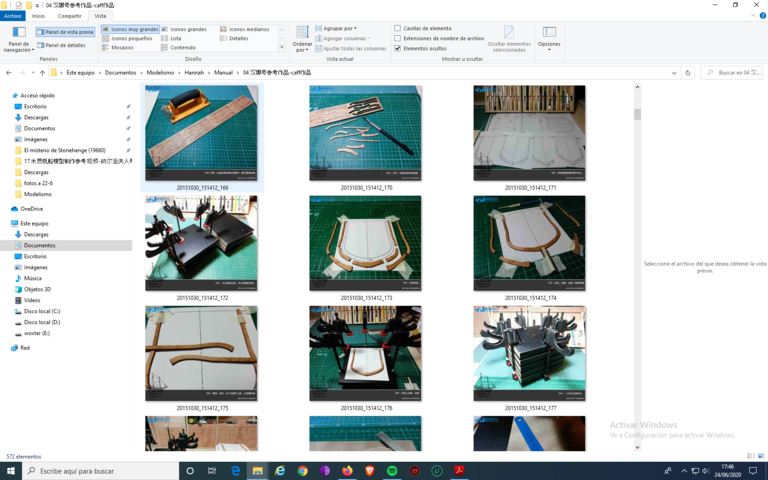Open Task View on the taskbar
The image size is (768, 480).
[212, 471]
